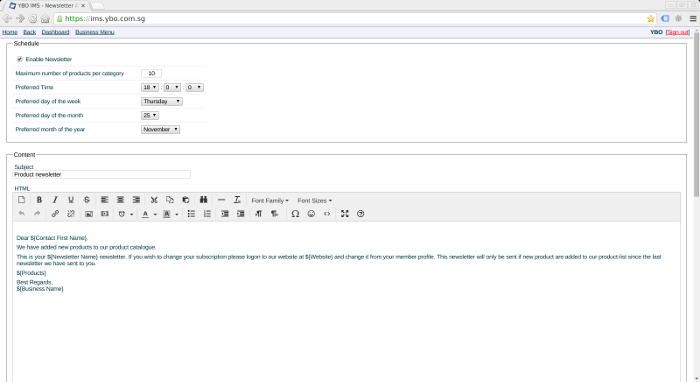Viewport: 700px width, 382px height.
Task: Toggle underline formatting
Action: (x=71, y=200)
